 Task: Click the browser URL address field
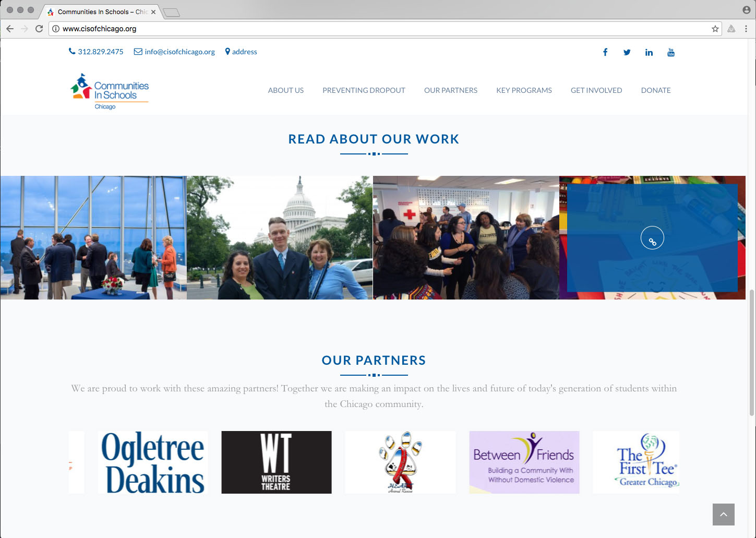pyautogui.click(x=365, y=29)
